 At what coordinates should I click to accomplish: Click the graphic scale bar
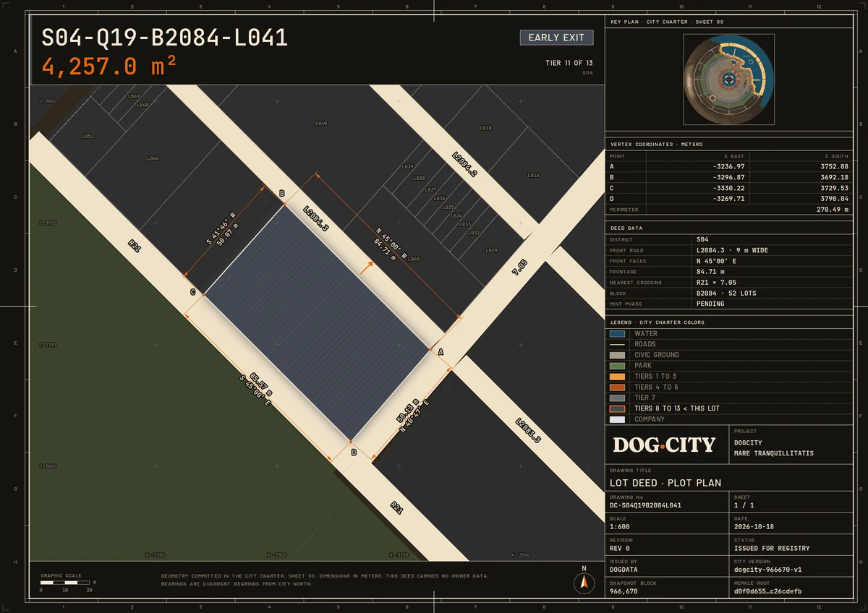(65, 583)
